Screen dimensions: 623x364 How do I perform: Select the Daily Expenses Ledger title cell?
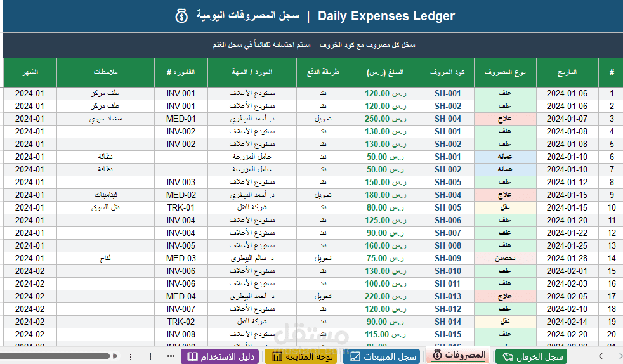[x=313, y=16]
